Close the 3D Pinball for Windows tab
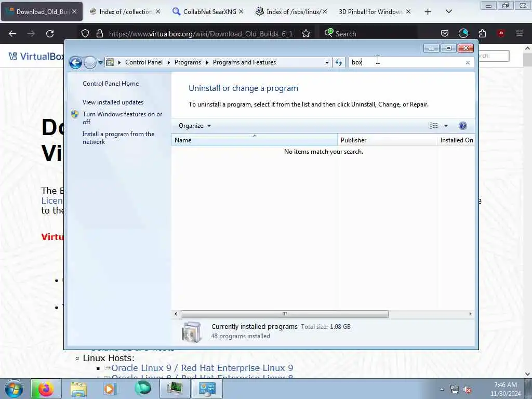Screen dimensions: 532x399 tap(408, 11)
